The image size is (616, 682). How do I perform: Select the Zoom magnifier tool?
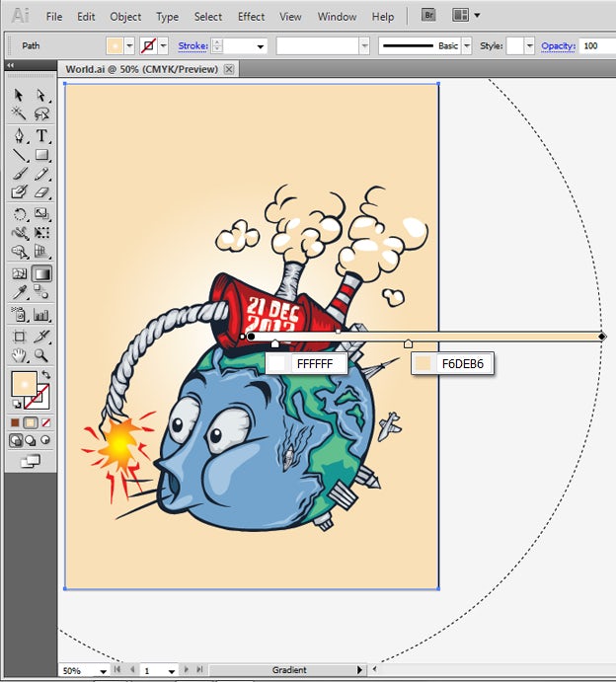42,354
